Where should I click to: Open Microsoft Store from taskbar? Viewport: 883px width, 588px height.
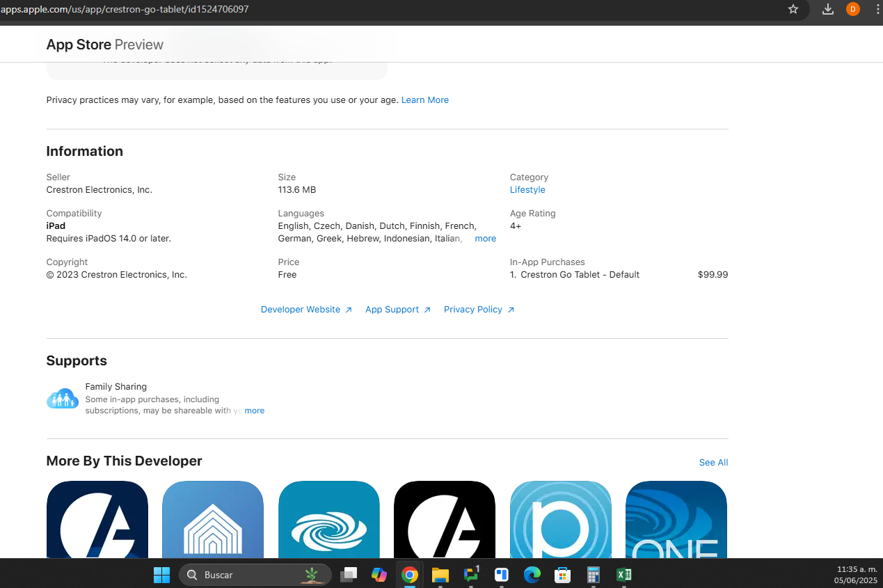[563, 575]
